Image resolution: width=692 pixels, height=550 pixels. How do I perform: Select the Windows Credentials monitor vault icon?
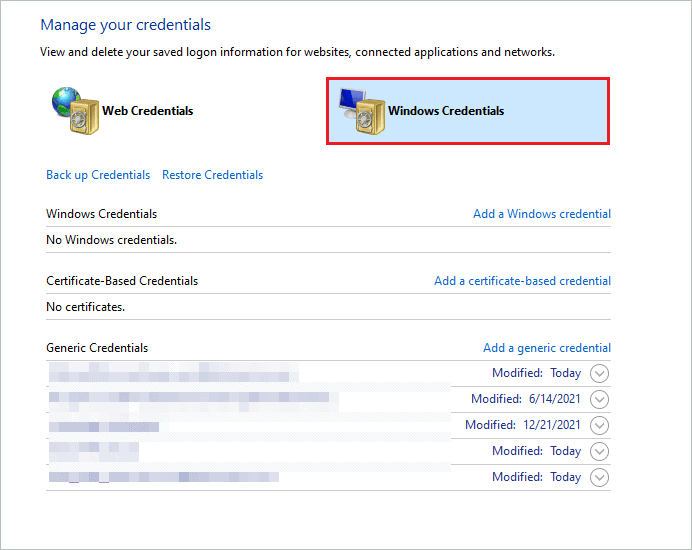362,110
